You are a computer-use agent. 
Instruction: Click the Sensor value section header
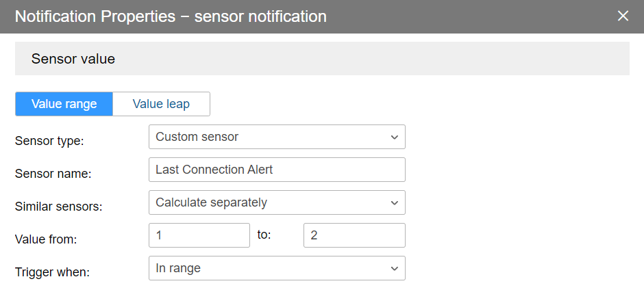click(73, 59)
